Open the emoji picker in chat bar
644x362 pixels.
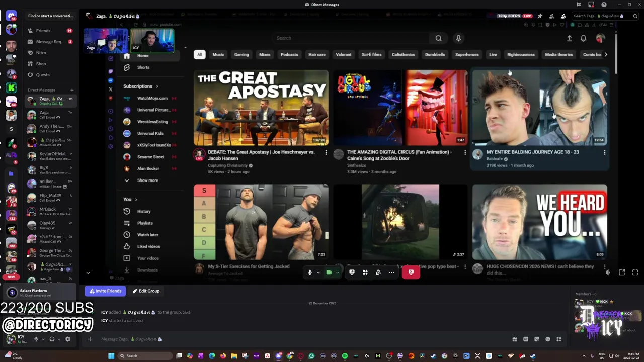coord(548,339)
